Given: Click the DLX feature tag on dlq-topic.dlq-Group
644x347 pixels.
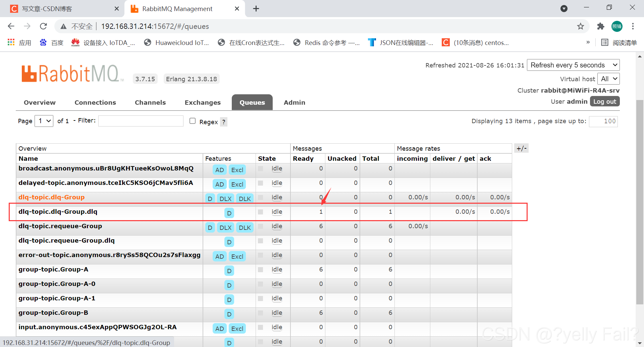Looking at the screenshot, I should pos(225,199).
